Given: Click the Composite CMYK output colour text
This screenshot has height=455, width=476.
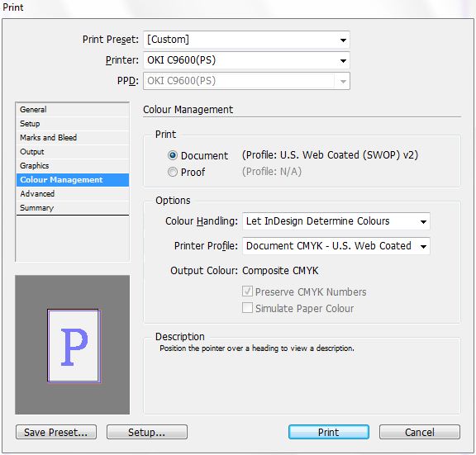Looking at the screenshot, I should pos(280,271).
